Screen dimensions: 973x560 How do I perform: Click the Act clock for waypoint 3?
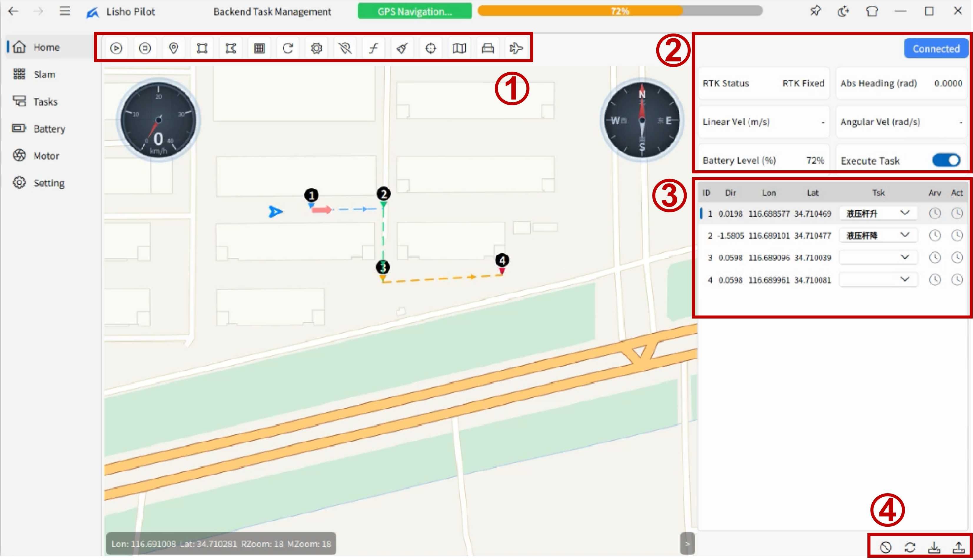point(957,257)
